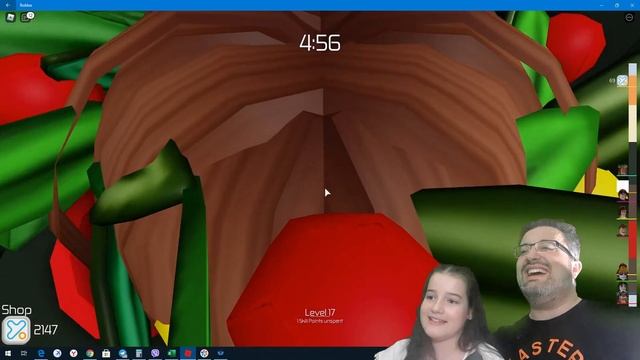This screenshot has width=640, height=360.
Task: Click the coin count 2147 next to the Shop icon
Action: (45, 330)
